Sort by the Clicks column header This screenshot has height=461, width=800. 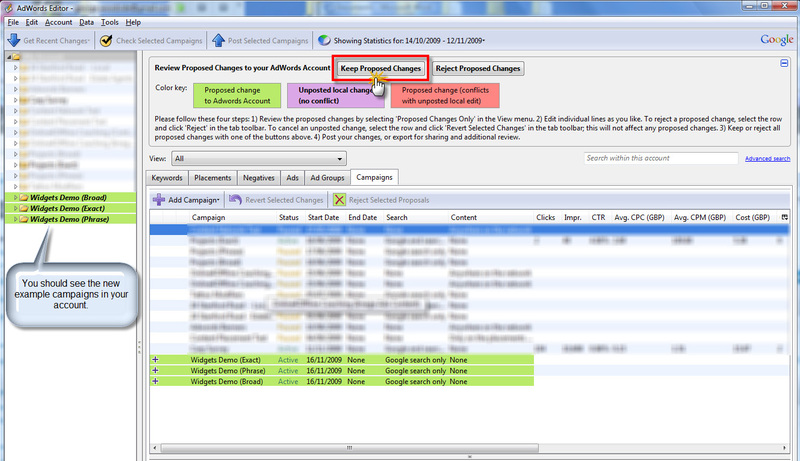click(546, 217)
